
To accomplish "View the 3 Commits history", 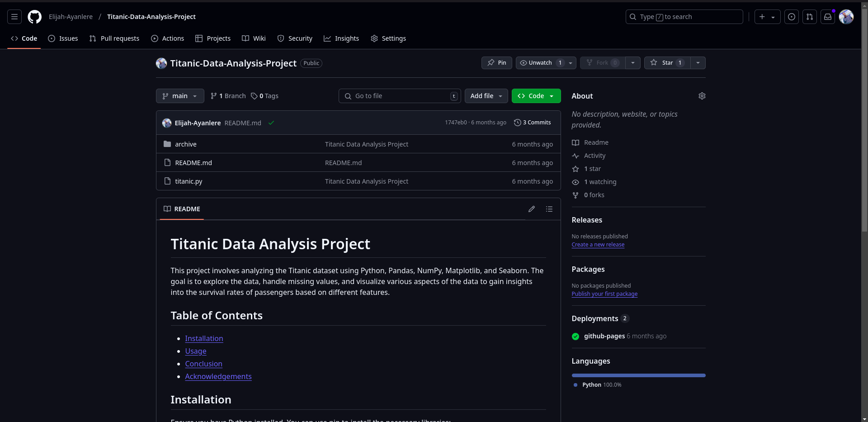I will click(533, 123).
